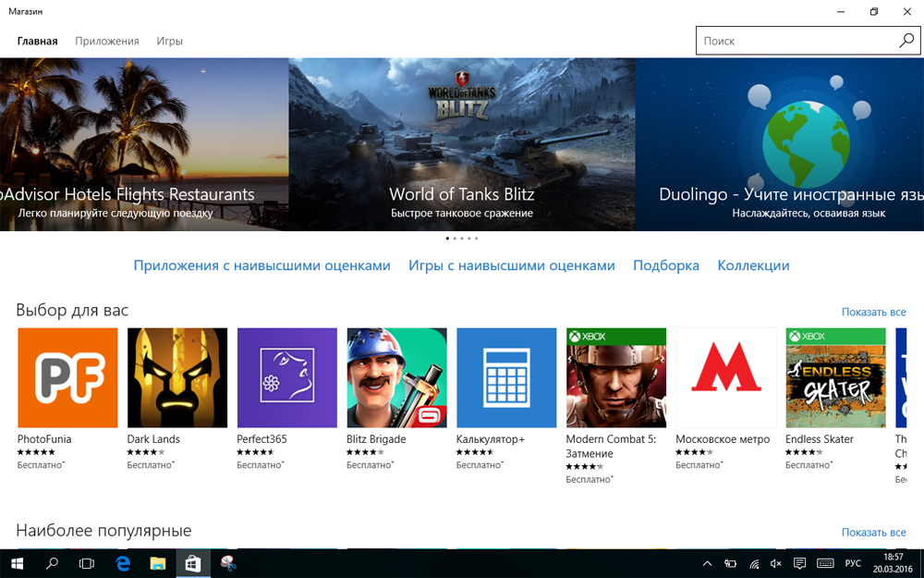Open File Explorer from the taskbar
Screen dimensions: 924x578
pos(157,564)
